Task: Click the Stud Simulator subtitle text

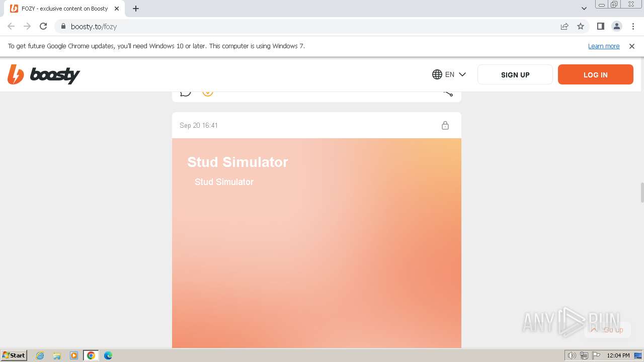Action: pos(224,182)
